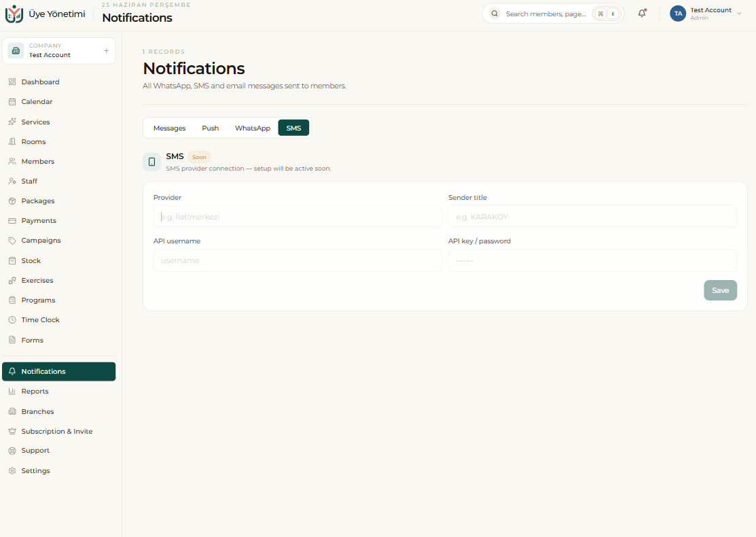Click the Soon badge beside SMS
The height and width of the screenshot is (537, 756).
(x=199, y=157)
